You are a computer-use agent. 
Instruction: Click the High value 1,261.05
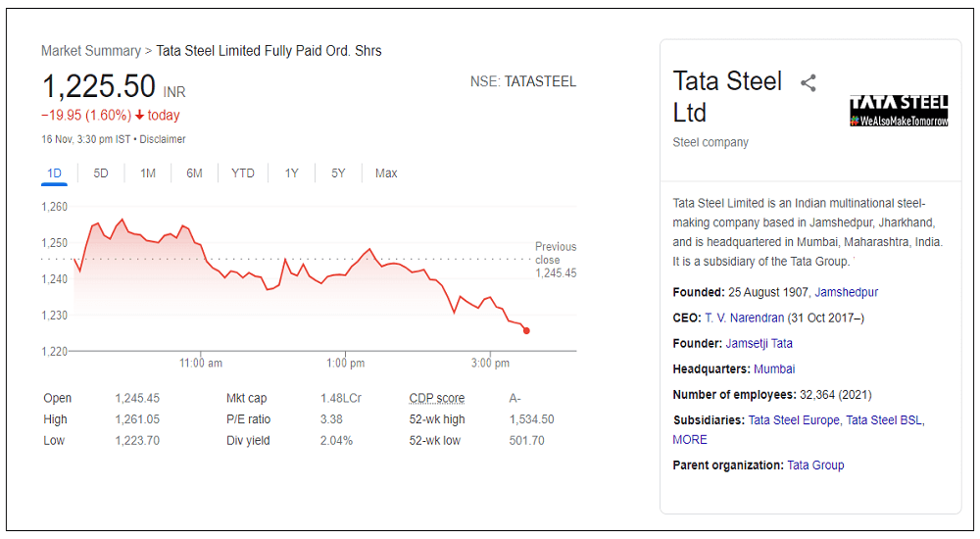pyautogui.click(x=137, y=419)
